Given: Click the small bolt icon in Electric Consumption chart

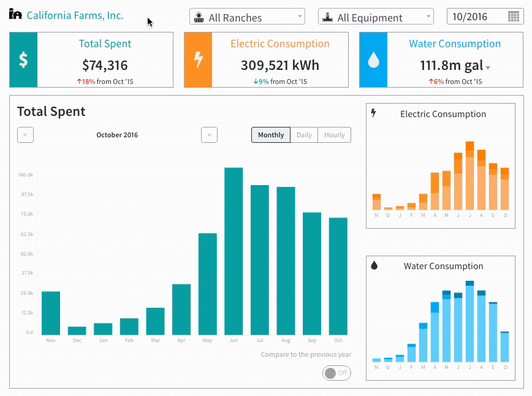Looking at the screenshot, I should click(373, 113).
